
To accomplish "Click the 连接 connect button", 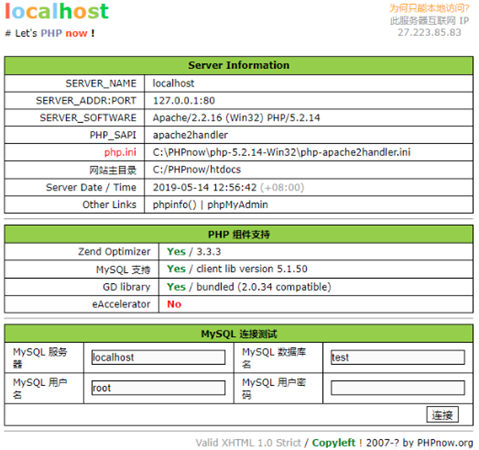I will pos(442,415).
